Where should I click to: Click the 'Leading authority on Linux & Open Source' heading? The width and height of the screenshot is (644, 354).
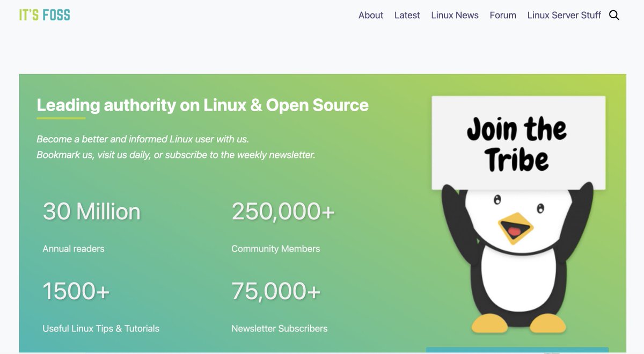click(202, 105)
